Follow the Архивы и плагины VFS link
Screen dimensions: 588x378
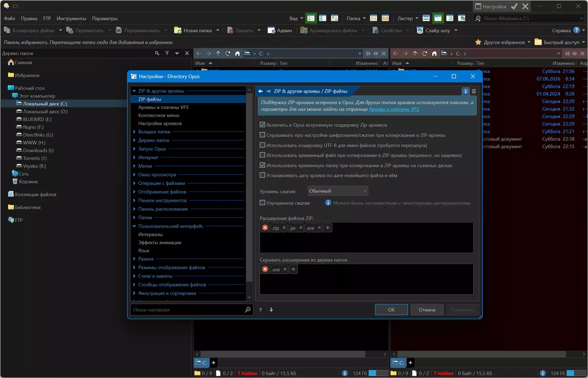[x=394, y=109]
